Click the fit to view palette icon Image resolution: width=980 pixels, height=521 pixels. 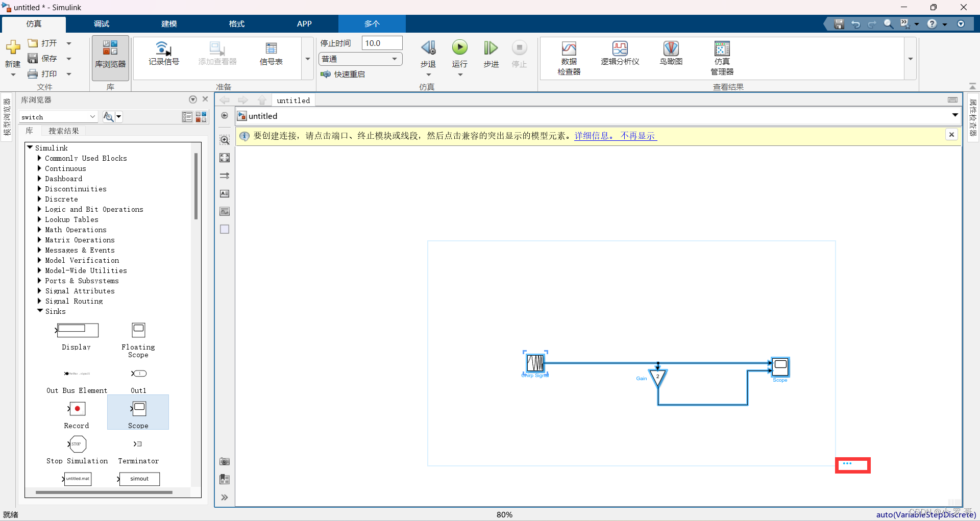[225, 158]
